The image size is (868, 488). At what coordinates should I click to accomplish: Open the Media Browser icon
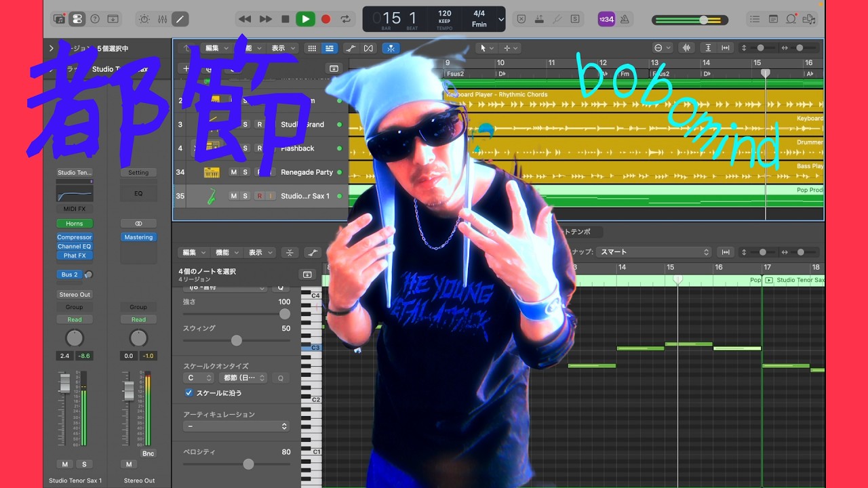(809, 19)
